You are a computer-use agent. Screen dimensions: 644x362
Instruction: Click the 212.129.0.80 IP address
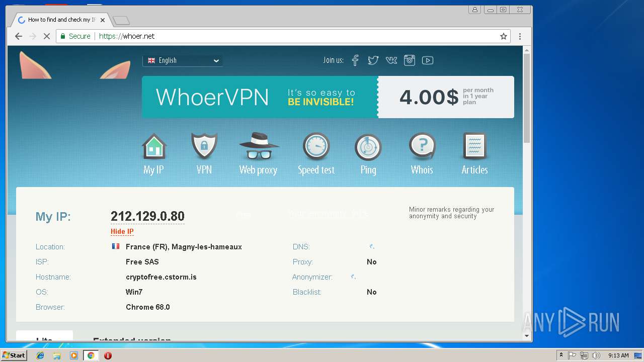147,216
